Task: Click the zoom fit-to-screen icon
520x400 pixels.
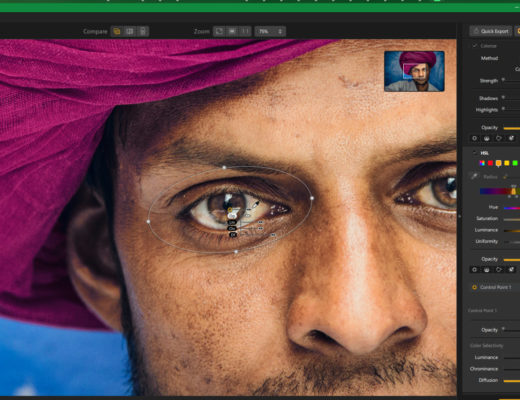Action: [x=219, y=31]
